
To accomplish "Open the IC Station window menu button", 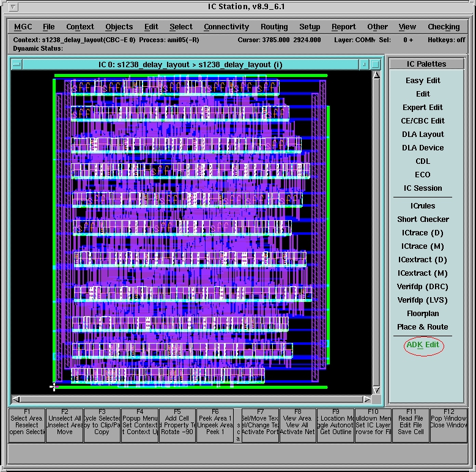I will point(14,7).
